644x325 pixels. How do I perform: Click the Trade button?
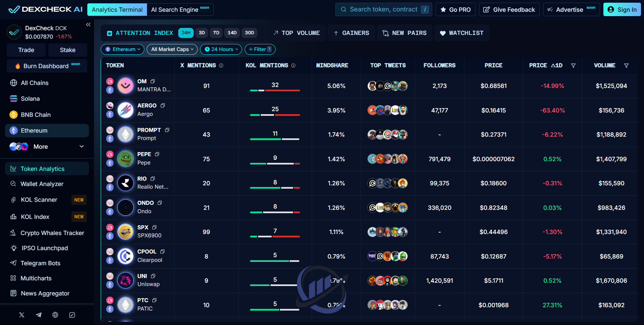pyautogui.click(x=26, y=50)
